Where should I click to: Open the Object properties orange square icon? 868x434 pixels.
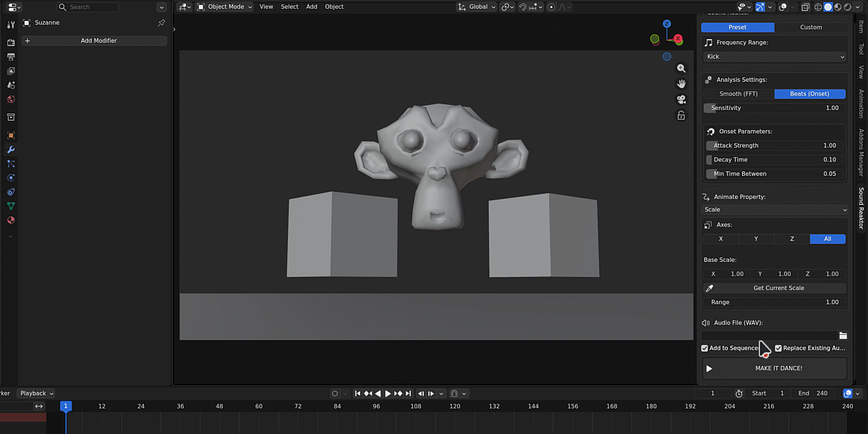(x=11, y=135)
